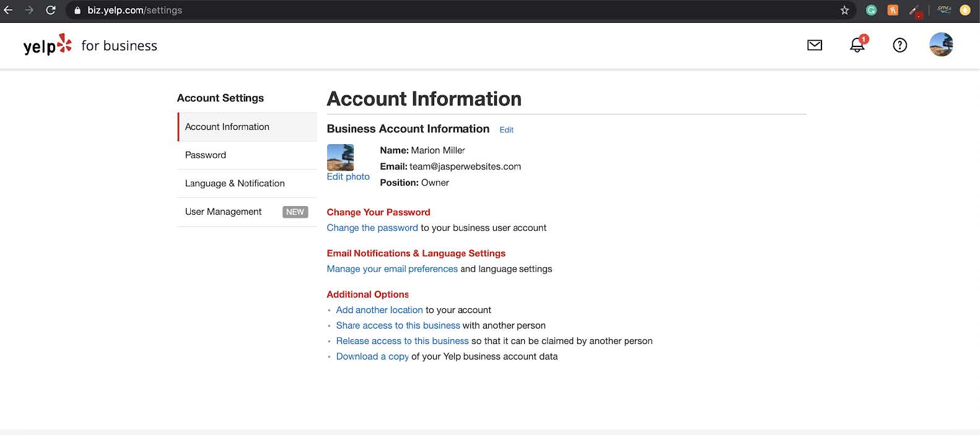This screenshot has height=435, width=980.
Task: Click Email Notifications & Language Settings heading
Action: pyautogui.click(x=416, y=253)
